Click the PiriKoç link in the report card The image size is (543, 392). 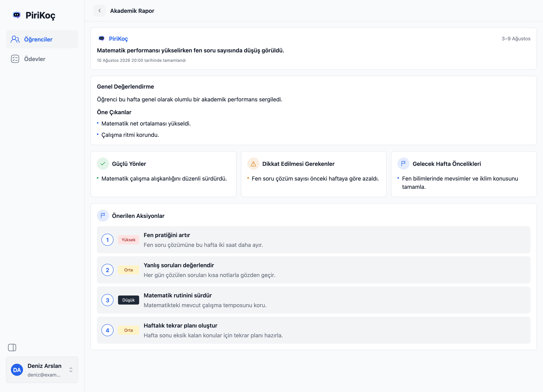pos(119,38)
